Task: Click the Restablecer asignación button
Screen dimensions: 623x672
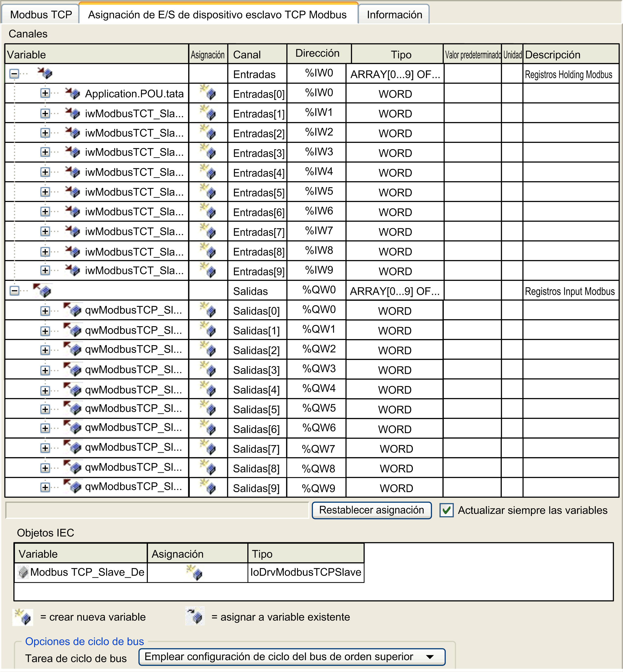Action: click(372, 510)
